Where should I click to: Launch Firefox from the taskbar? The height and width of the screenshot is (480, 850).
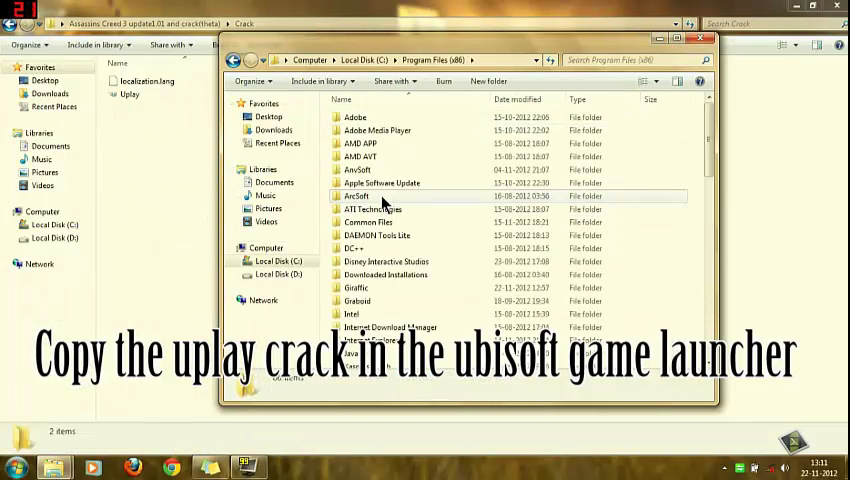click(x=133, y=467)
